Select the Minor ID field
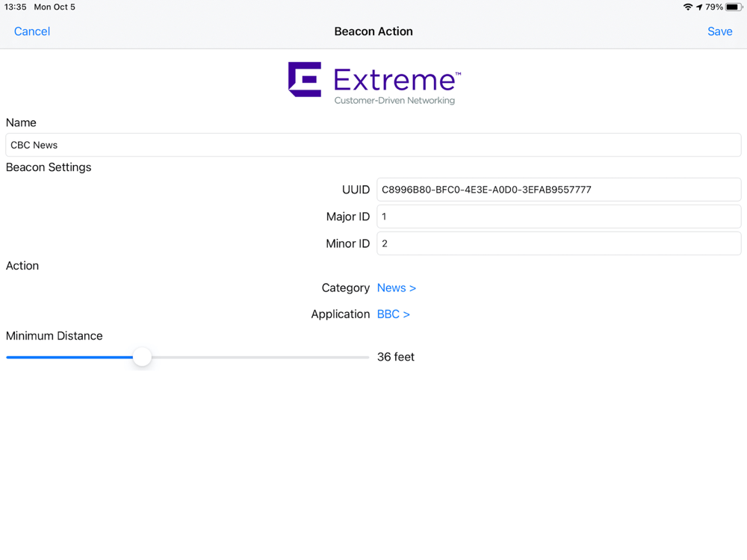This screenshot has height=560, width=747. 559,243
